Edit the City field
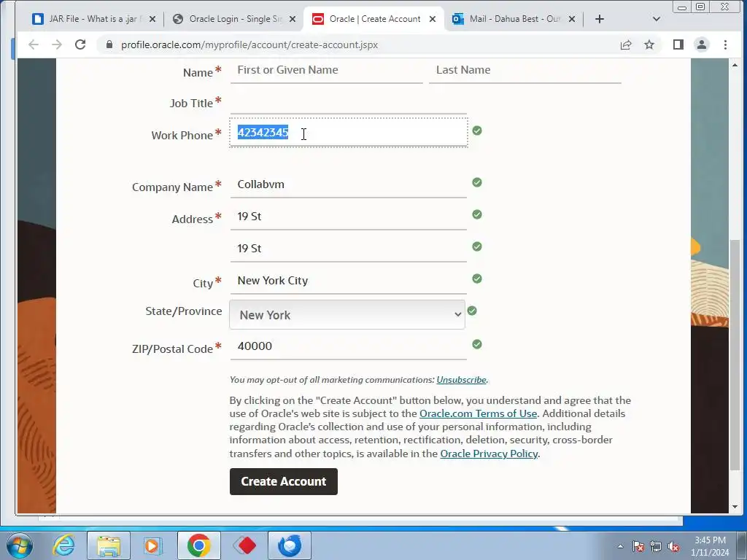This screenshot has width=747, height=560. click(348, 281)
